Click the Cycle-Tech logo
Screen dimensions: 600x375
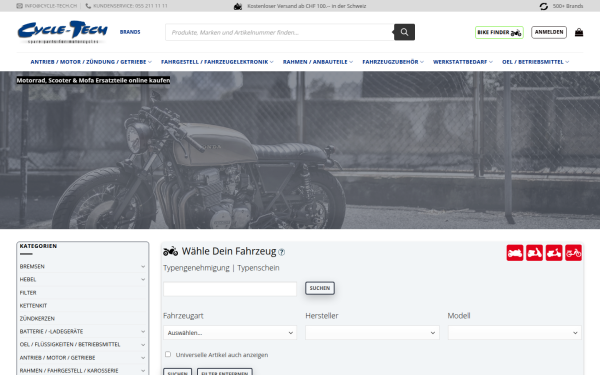[62, 32]
